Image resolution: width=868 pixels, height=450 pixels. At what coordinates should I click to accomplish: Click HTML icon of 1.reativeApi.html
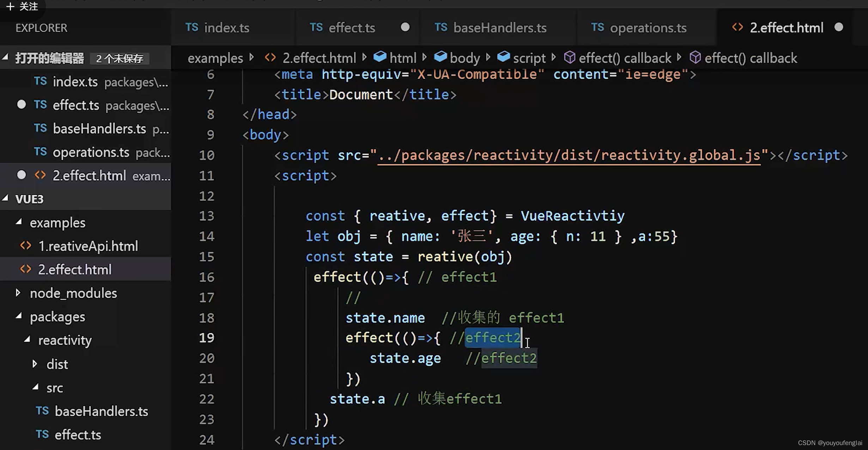(26, 246)
